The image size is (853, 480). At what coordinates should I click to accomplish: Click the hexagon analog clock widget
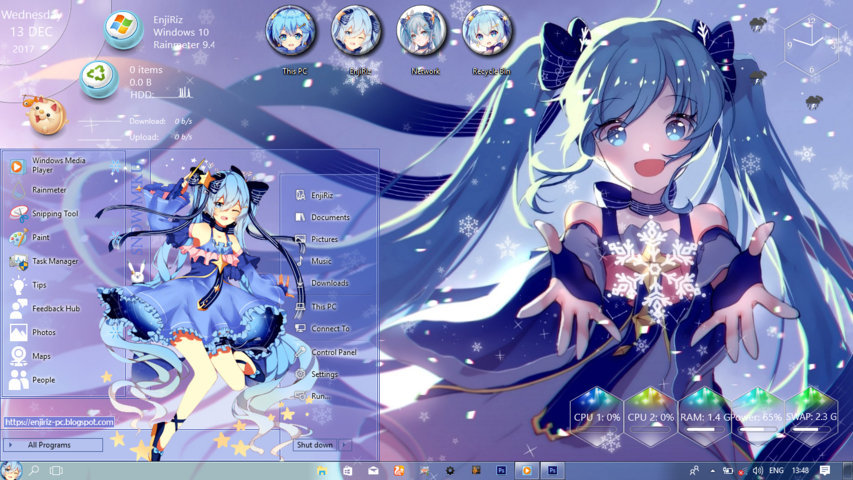(x=812, y=45)
